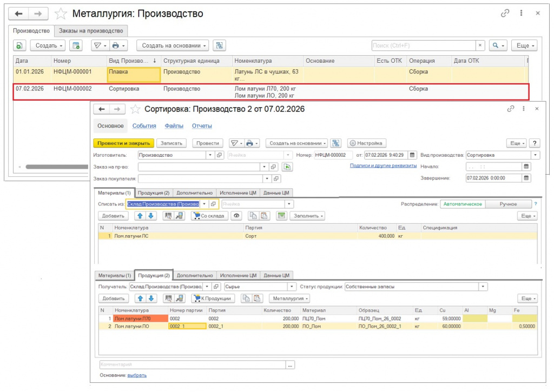Open Подписи и другие реквизиты link
This screenshot has width=554, height=392.
tap(383, 165)
